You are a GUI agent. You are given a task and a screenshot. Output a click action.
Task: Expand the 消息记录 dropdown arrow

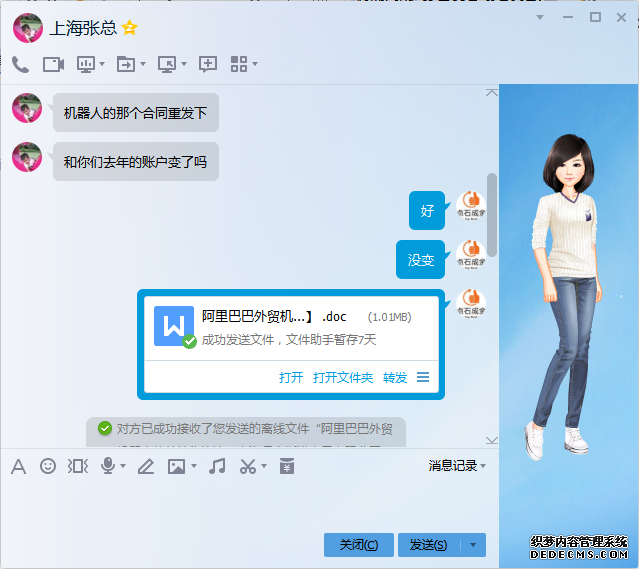click(483, 466)
